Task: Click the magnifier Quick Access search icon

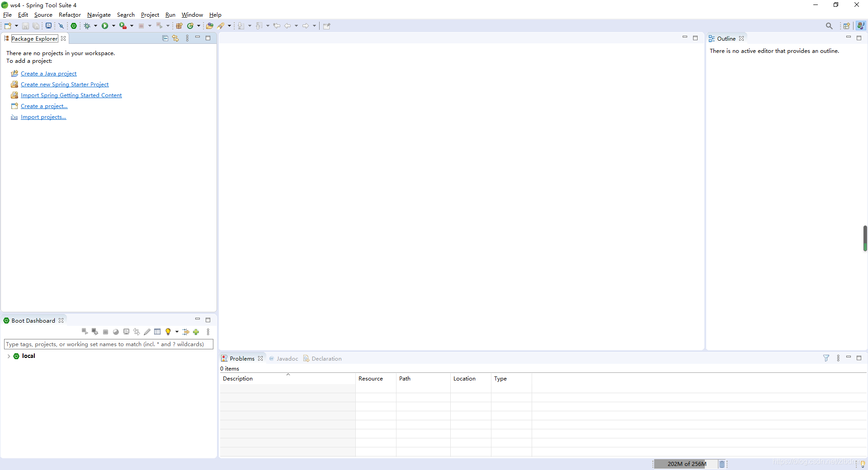Action: tap(829, 26)
